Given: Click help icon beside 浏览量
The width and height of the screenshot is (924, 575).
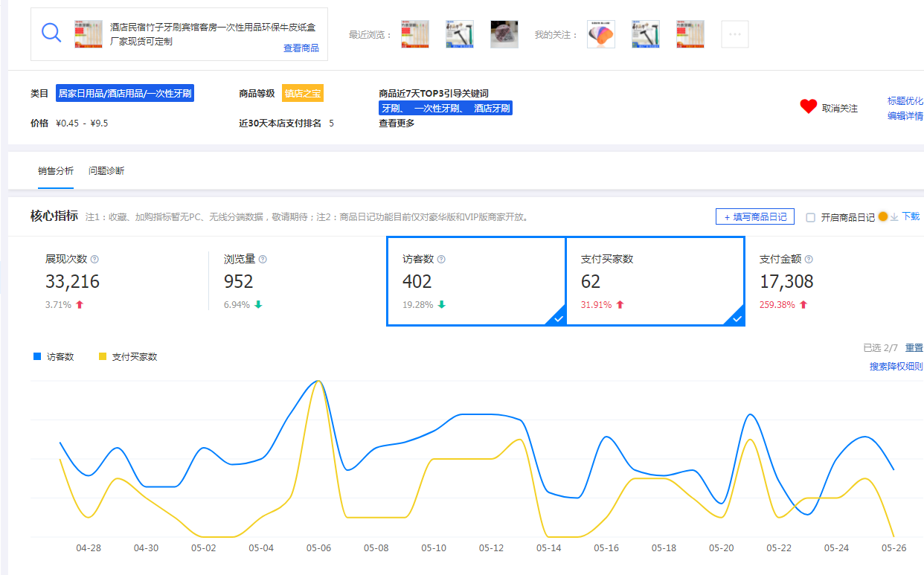Looking at the screenshot, I should click(x=263, y=260).
